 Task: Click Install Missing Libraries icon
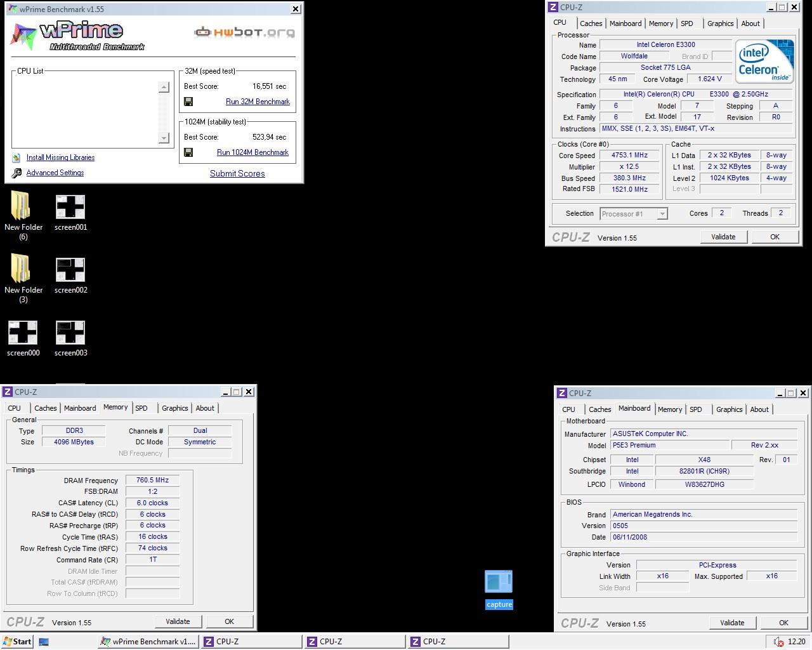pyautogui.click(x=16, y=157)
